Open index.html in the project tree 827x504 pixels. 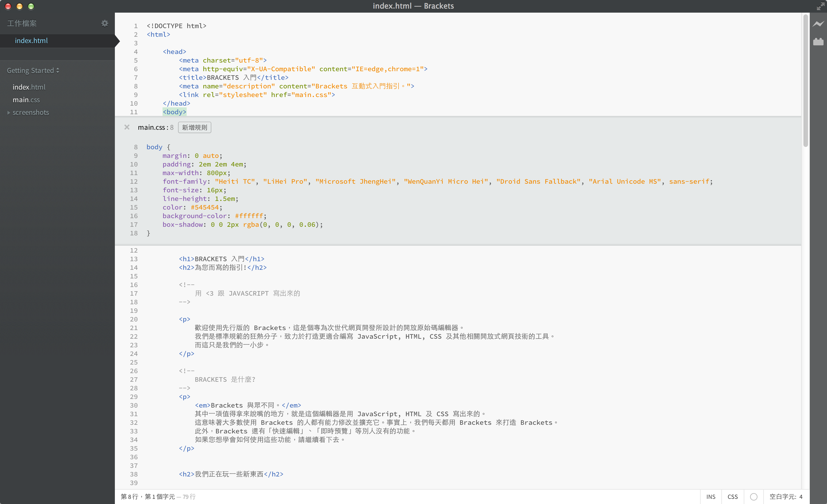pos(29,87)
